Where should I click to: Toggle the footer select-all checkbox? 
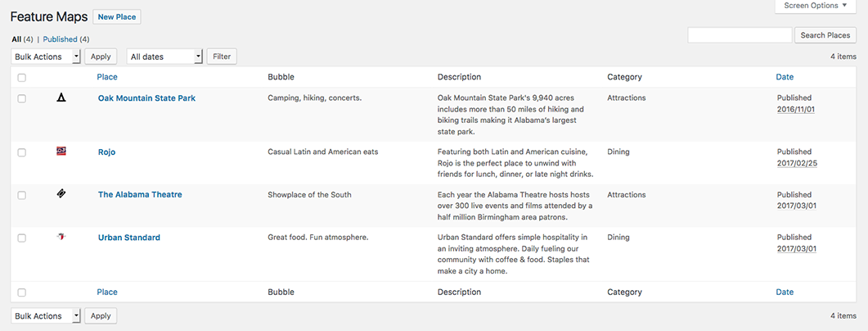pos(21,292)
